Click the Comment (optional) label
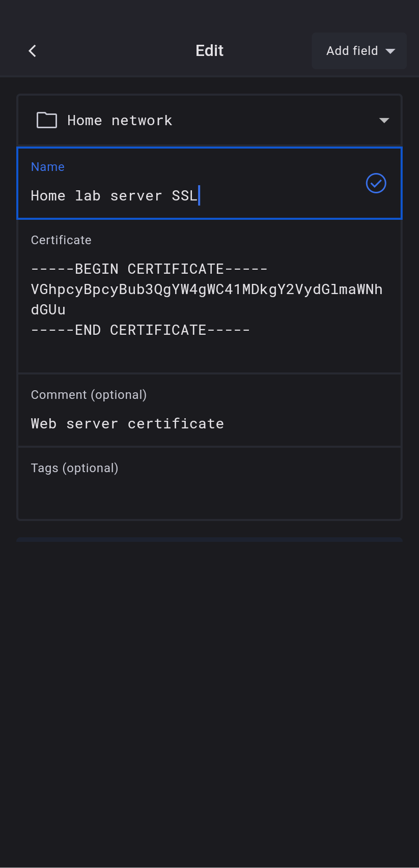This screenshot has height=868, width=419. click(x=89, y=395)
